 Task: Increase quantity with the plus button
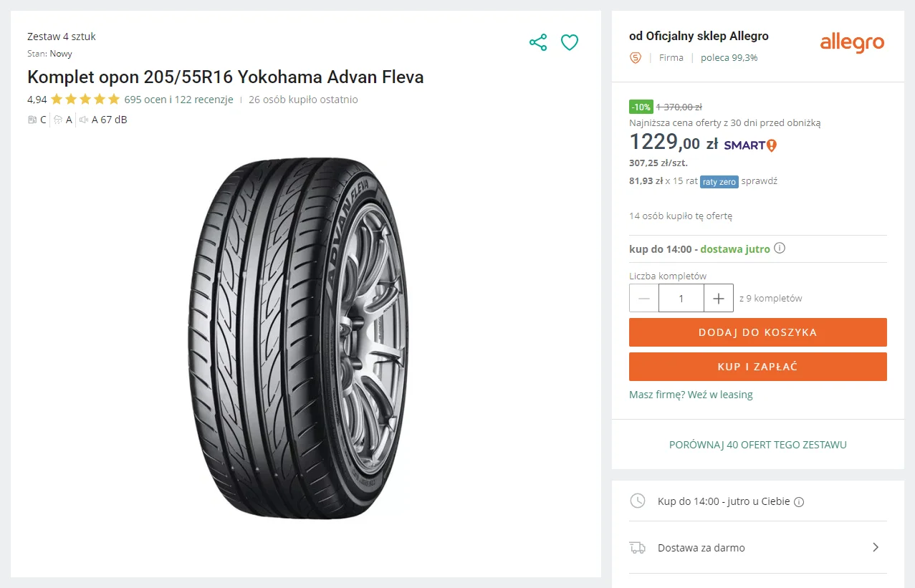(718, 298)
